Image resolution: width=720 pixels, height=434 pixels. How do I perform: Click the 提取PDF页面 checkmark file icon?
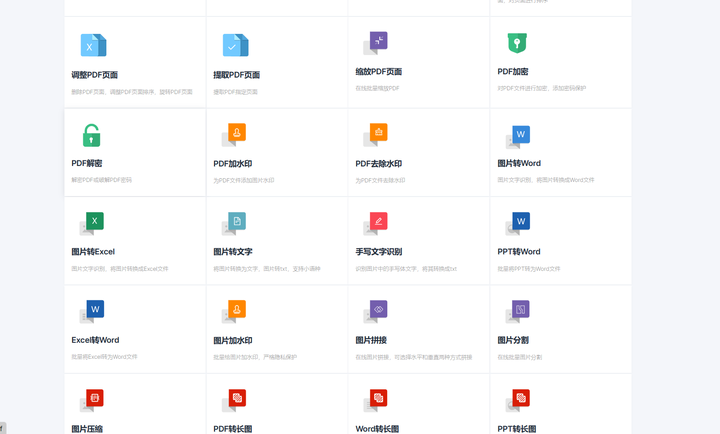tap(236, 45)
